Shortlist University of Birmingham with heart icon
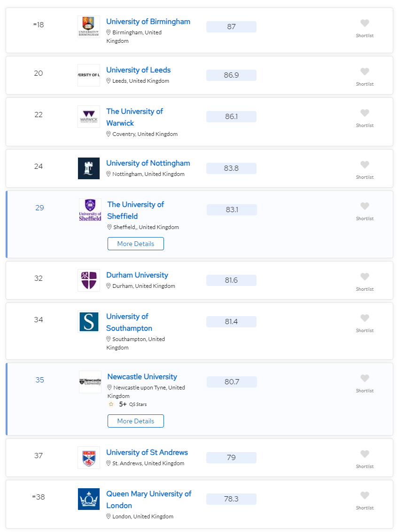The width and height of the screenshot is (397, 532). 365,23
